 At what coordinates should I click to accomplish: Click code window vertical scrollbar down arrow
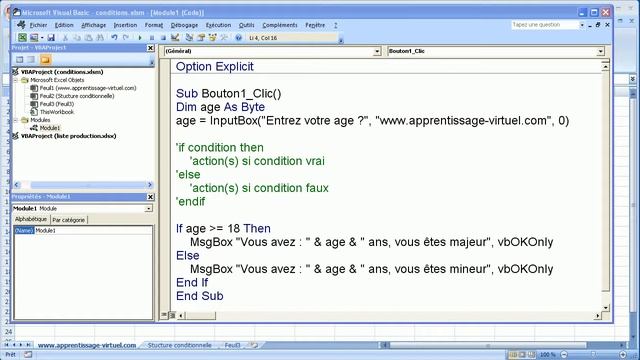click(605, 307)
